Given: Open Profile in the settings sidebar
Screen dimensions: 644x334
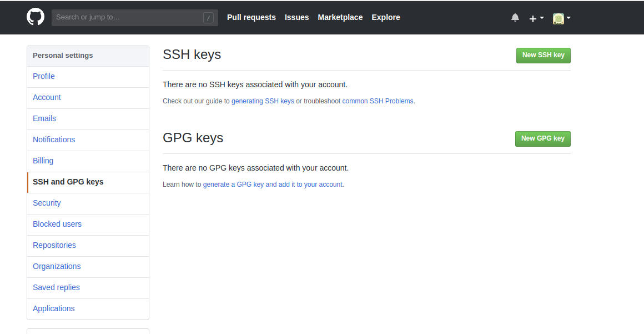Looking at the screenshot, I should [44, 76].
